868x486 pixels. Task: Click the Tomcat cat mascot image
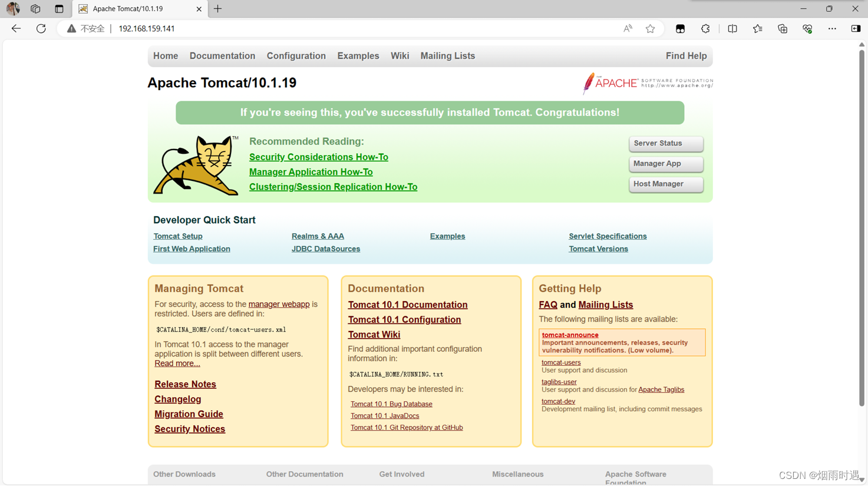click(196, 166)
